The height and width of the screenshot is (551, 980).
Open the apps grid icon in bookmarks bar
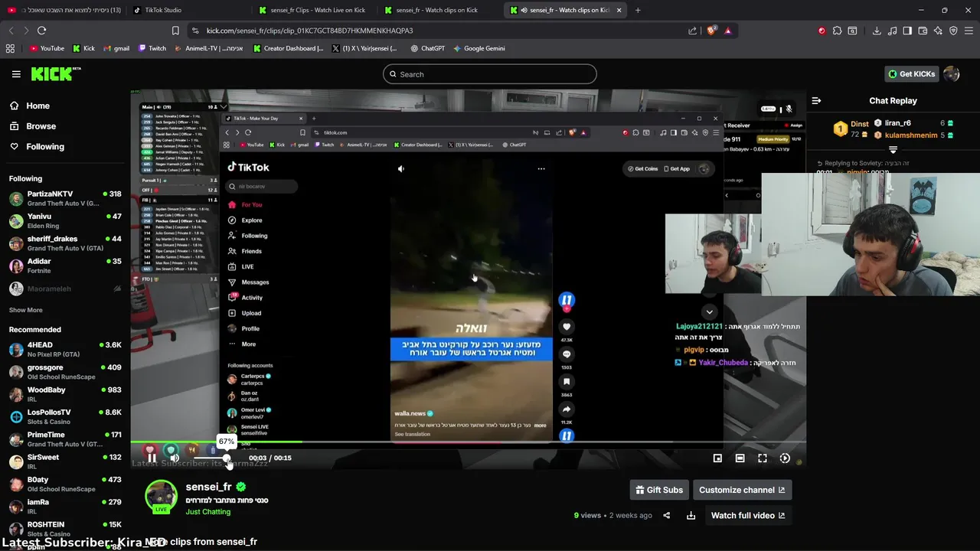[10, 48]
